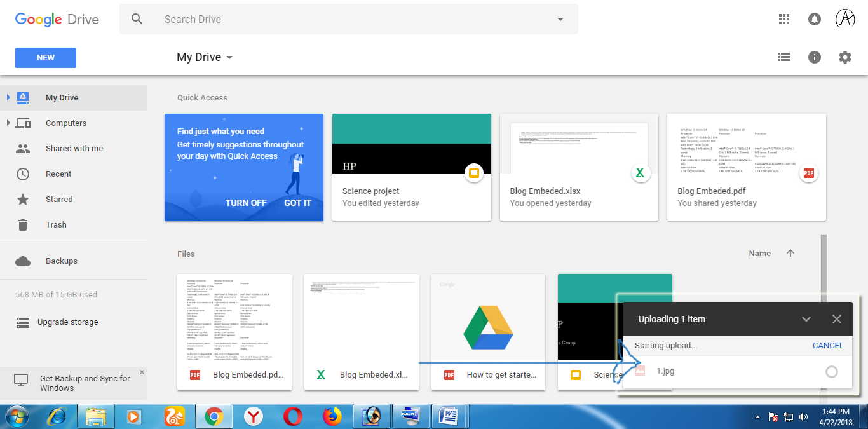
Task: Reverse the Name sort direction
Action: coord(790,253)
